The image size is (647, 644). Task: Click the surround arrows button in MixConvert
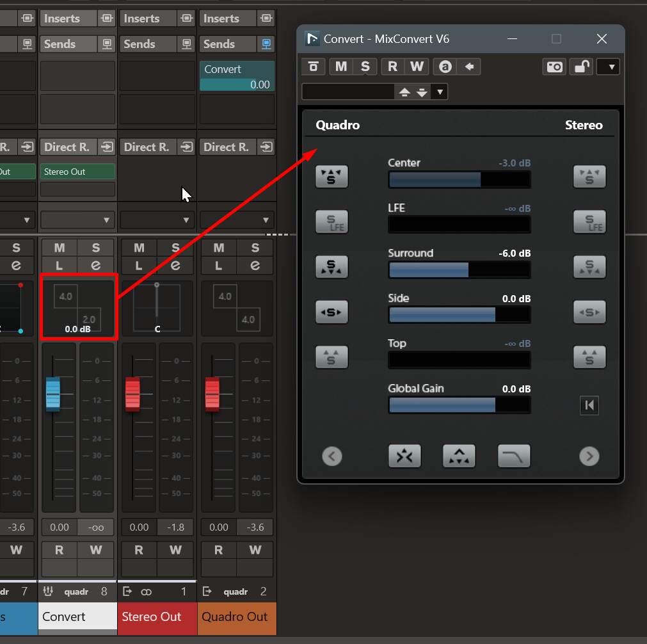pos(459,456)
